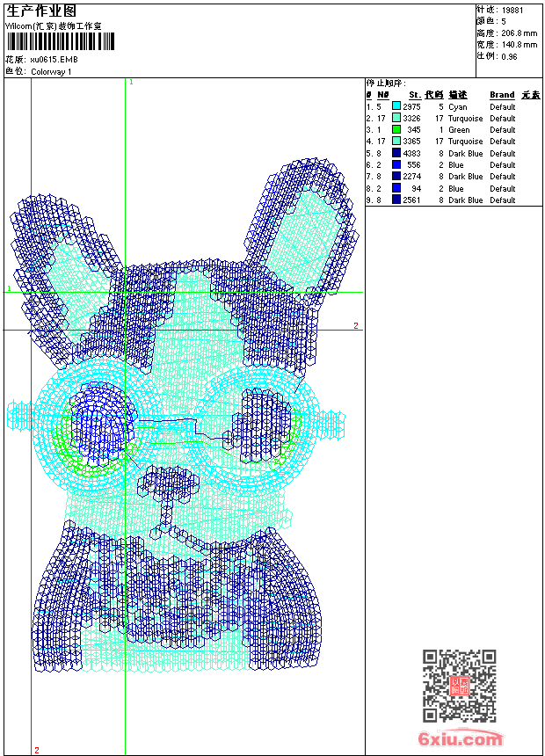
Task: Select the Turquoise swatch beside 3365 stitches
Action: tap(396, 141)
